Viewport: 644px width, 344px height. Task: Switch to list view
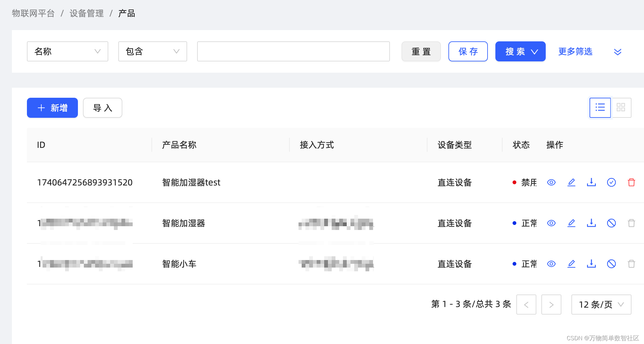600,108
